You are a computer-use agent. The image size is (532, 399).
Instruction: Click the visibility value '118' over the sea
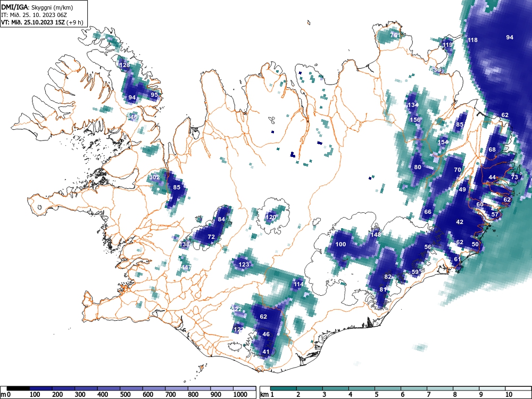[x=472, y=40]
